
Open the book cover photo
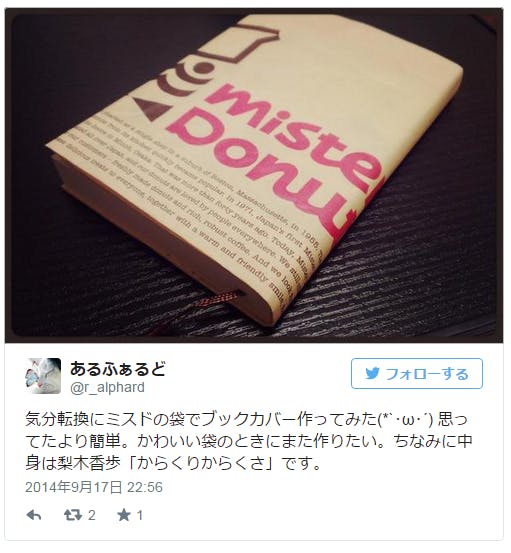tap(254, 175)
